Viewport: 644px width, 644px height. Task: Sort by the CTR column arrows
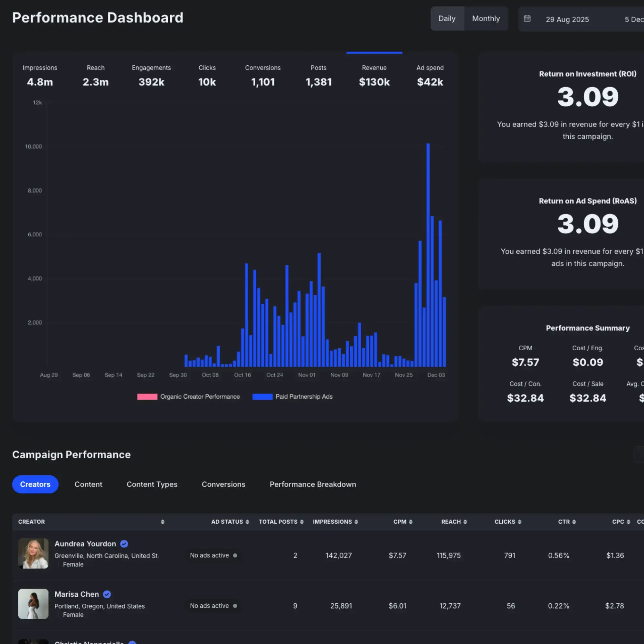[574, 522]
